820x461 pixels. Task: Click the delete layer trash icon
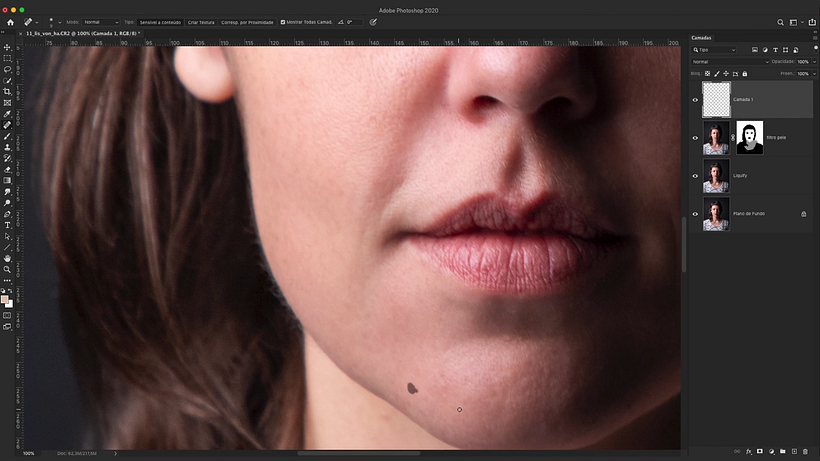pos(805,452)
